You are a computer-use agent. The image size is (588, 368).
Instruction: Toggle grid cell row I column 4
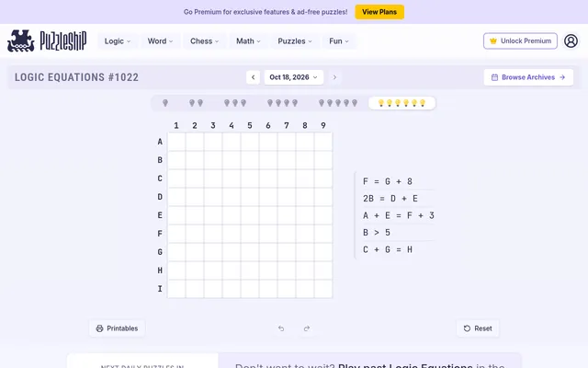pyautogui.click(x=232, y=289)
